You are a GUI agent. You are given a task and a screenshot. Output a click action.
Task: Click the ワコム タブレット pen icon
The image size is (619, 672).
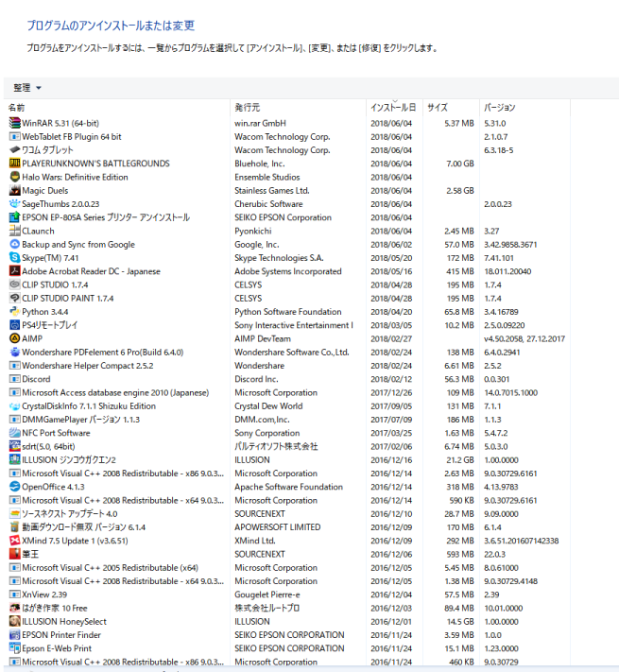[x=15, y=150]
